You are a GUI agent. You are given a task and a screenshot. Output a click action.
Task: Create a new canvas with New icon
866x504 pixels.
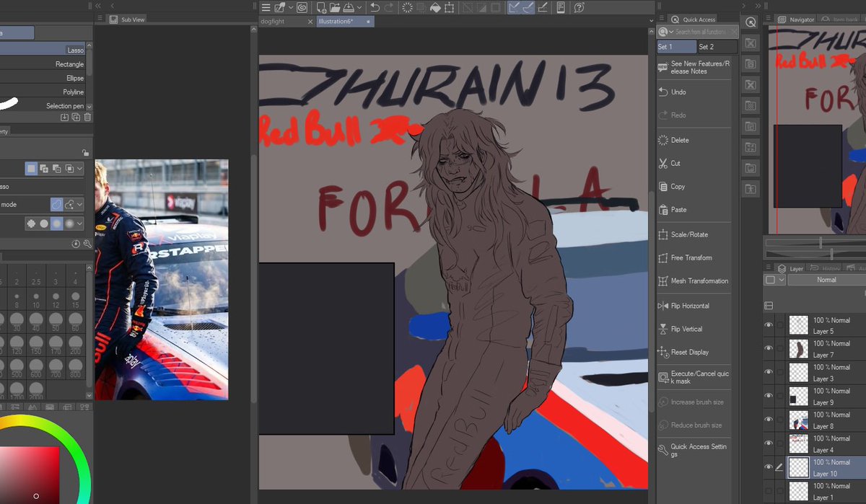point(323,7)
